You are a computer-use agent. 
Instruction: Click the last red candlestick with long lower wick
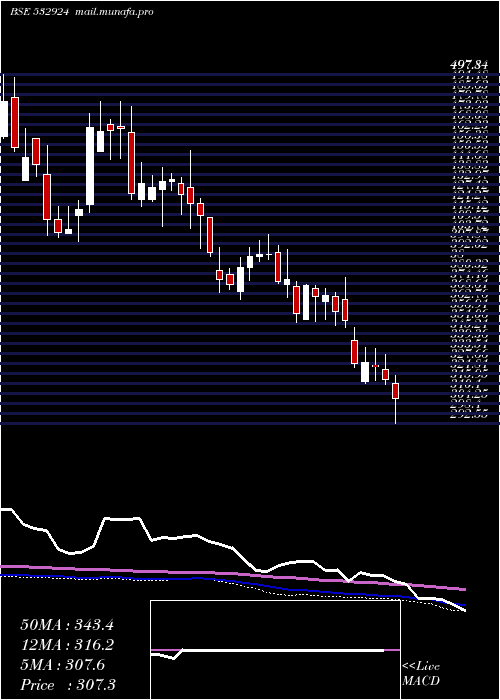click(396, 399)
